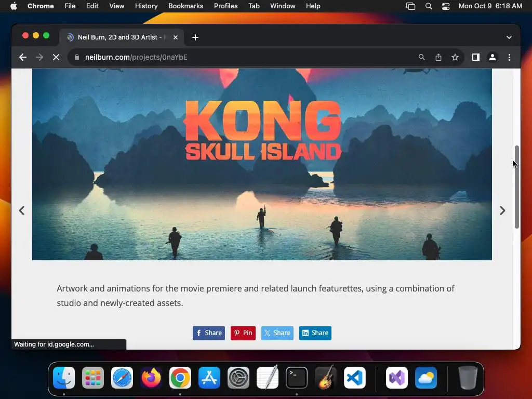This screenshot has height=399, width=532.
Task: Close the Neil Burn tab
Action: [x=176, y=37]
